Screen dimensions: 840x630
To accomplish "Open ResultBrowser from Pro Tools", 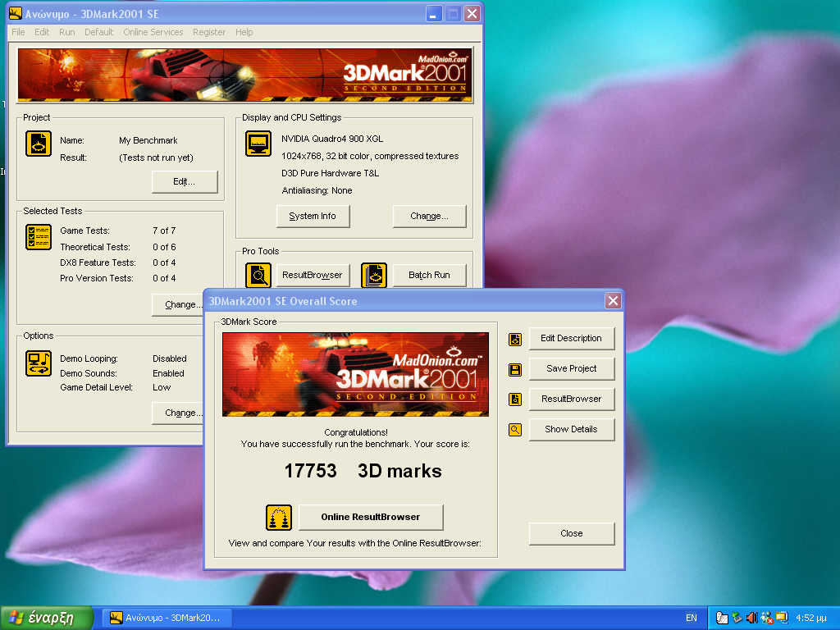I will (313, 276).
